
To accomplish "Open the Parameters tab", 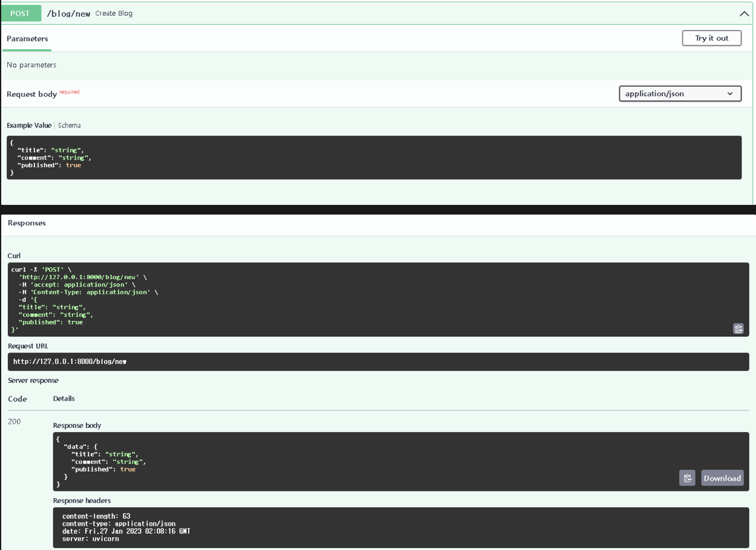I will pos(27,39).
